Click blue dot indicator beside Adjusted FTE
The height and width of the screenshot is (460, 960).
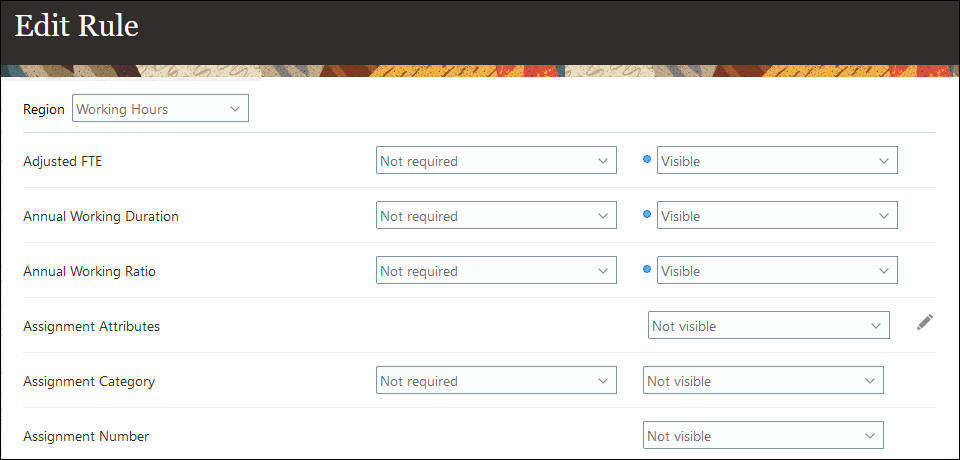point(647,160)
